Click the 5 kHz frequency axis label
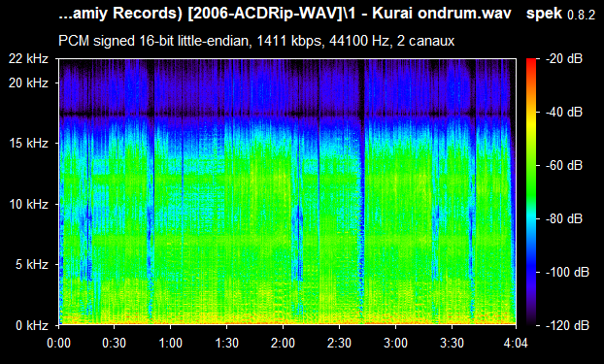This screenshot has width=604, height=364. [32, 264]
